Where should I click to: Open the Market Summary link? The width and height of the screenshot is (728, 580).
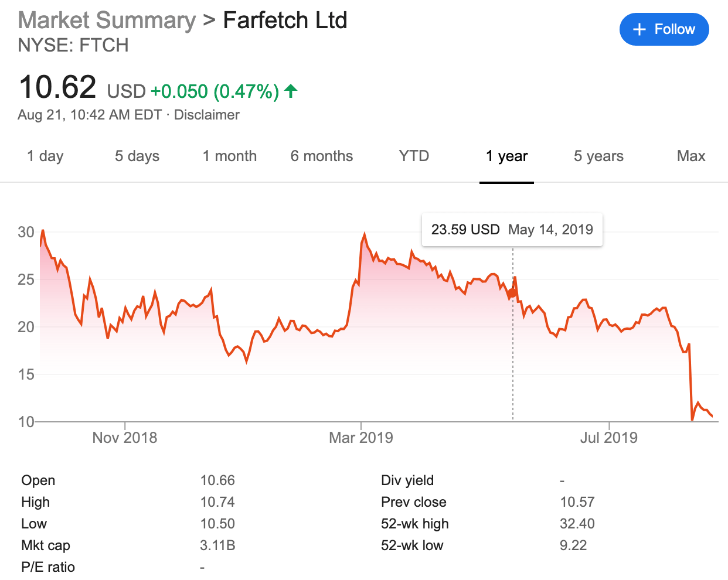107,21
